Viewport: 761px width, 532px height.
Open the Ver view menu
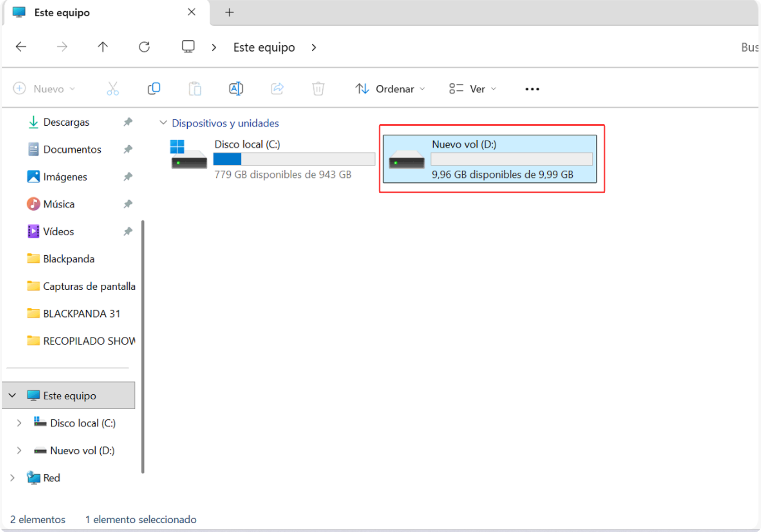coord(472,89)
